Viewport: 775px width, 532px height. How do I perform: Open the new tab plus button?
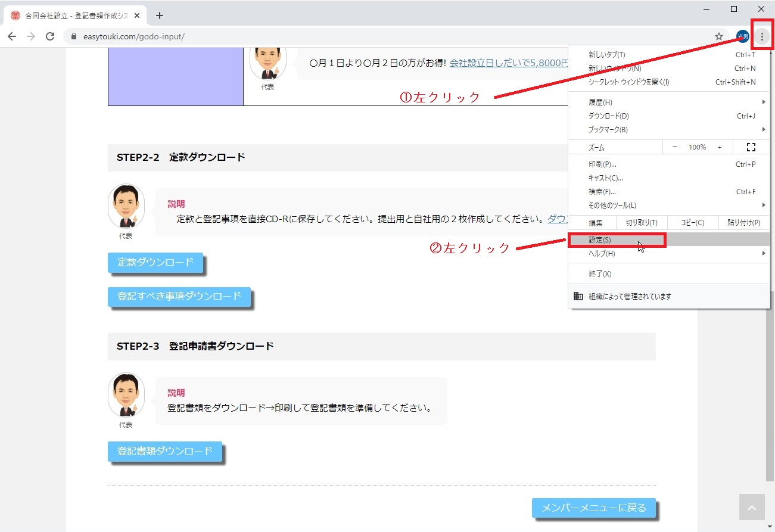[x=159, y=15]
